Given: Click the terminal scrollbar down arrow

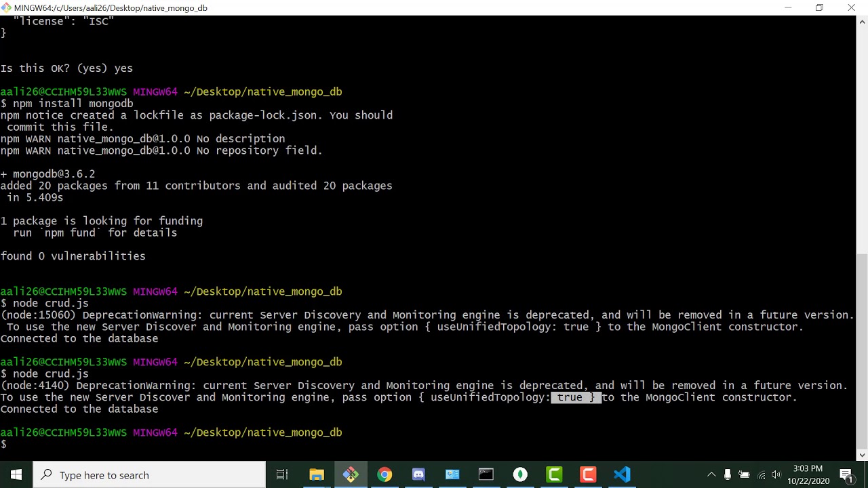Looking at the screenshot, I should 862,455.
